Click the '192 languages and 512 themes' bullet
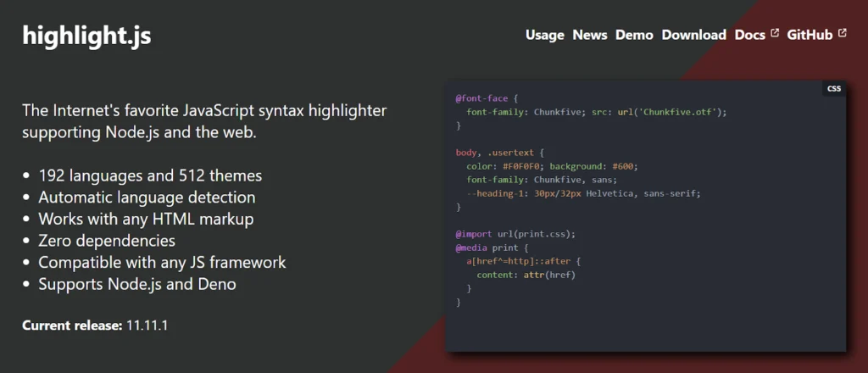The image size is (868, 373). 150,176
